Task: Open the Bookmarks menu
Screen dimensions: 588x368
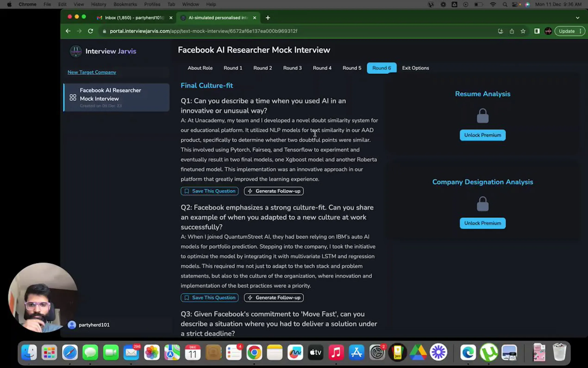Action: (x=125, y=4)
